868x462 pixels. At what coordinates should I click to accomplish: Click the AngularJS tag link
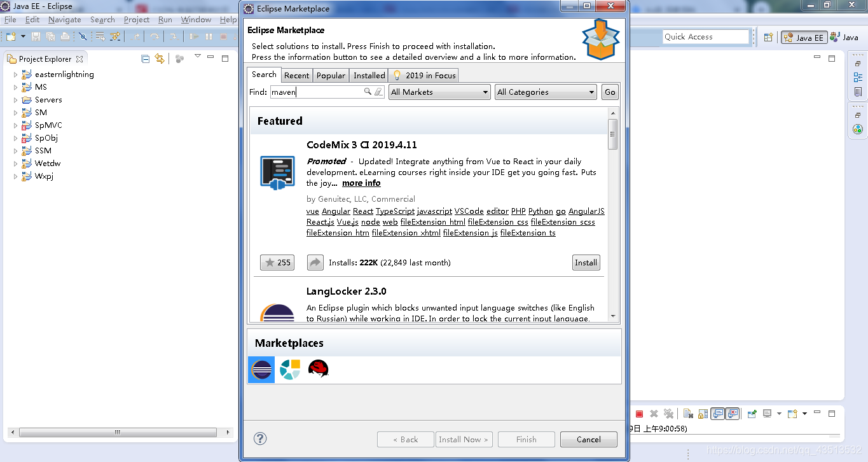(586, 211)
